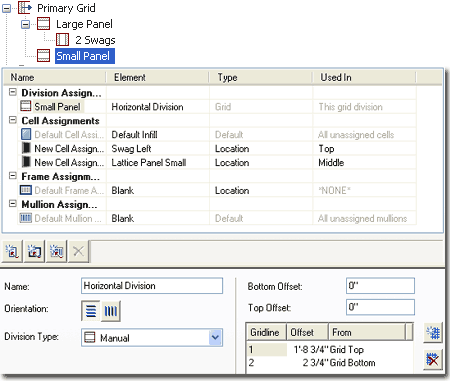Set orientation to horizontal

(91, 311)
